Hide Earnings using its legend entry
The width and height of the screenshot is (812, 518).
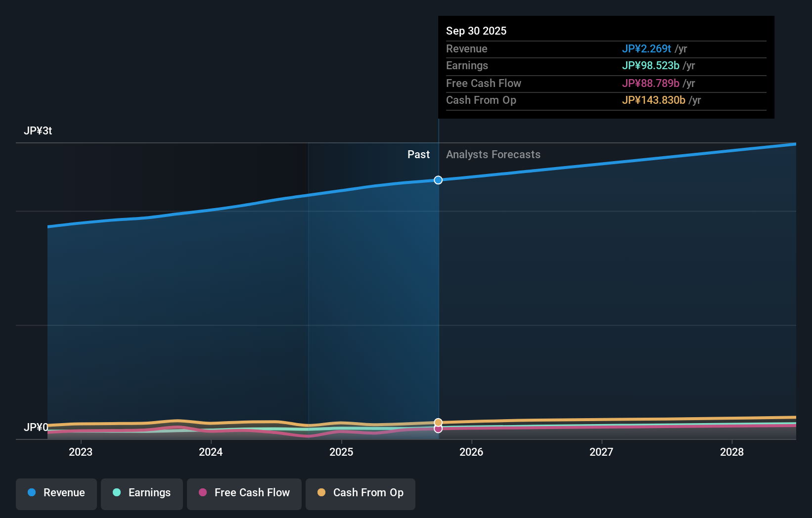142,494
